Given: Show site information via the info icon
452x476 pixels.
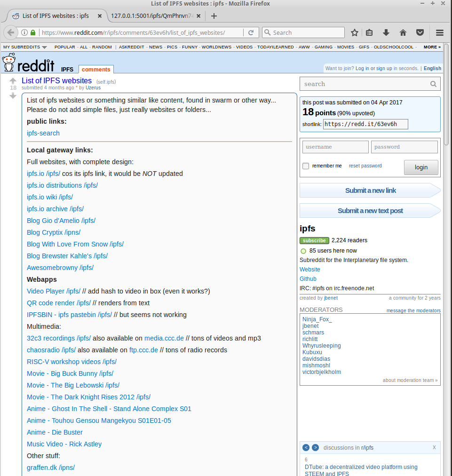Looking at the screenshot, I should 24,32.
